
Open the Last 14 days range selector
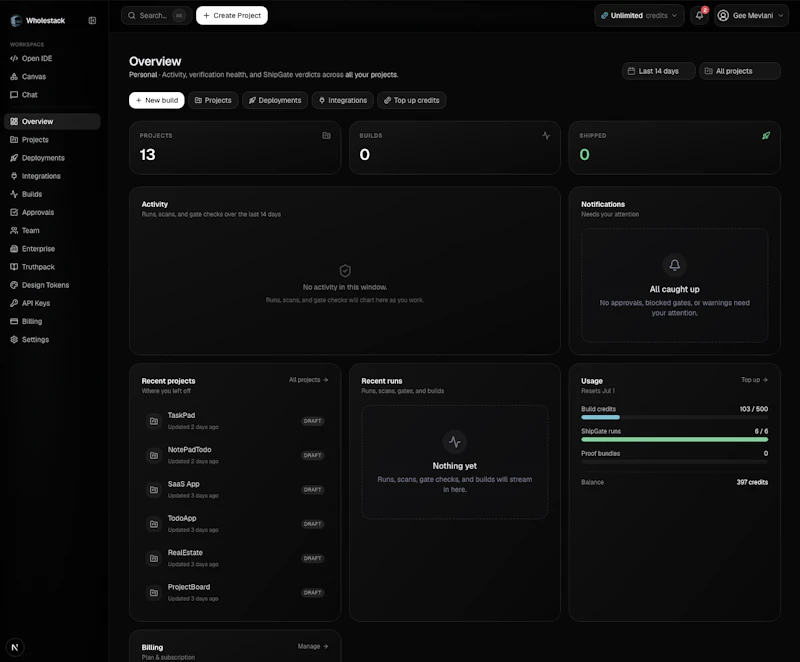point(658,71)
